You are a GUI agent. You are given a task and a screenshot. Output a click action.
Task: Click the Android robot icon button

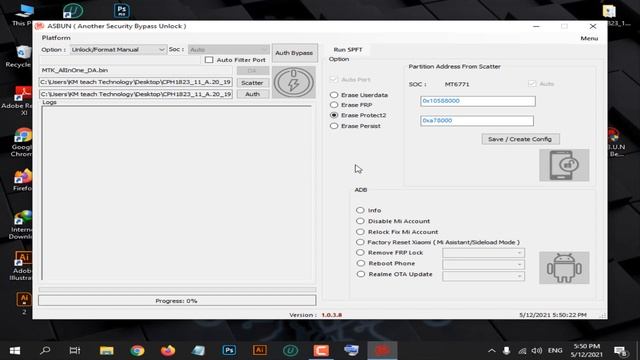564,268
